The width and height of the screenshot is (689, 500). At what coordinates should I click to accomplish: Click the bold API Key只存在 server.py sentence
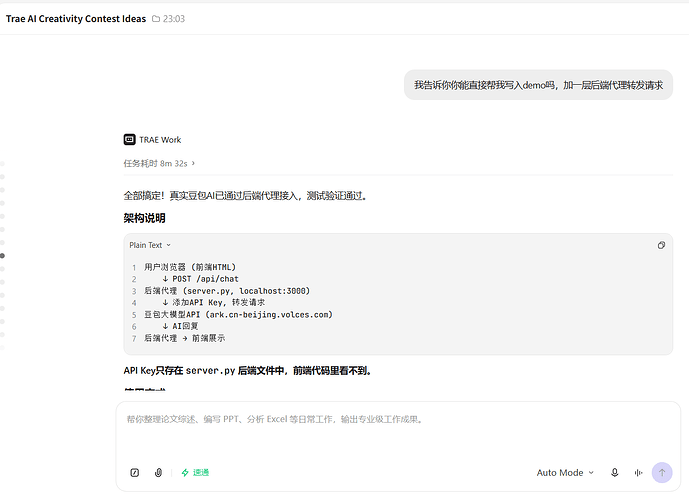click(248, 371)
